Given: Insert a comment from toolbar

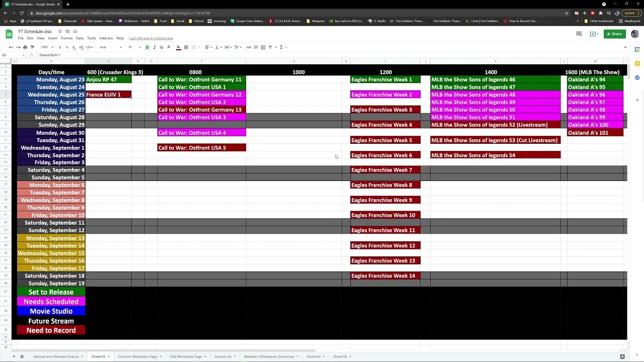Looking at the screenshot, I should (x=256, y=47).
